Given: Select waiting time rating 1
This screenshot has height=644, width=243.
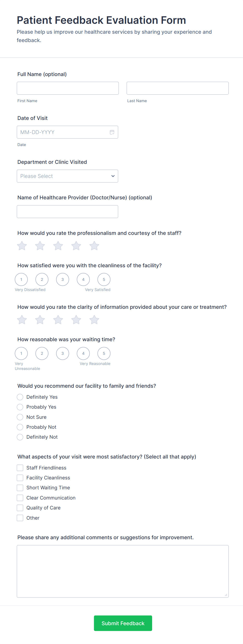Looking at the screenshot, I should coord(21,353).
